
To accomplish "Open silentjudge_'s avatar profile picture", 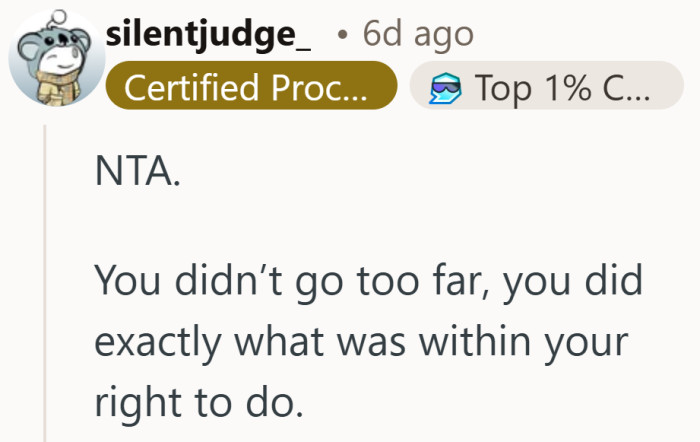I will click(54, 60).
